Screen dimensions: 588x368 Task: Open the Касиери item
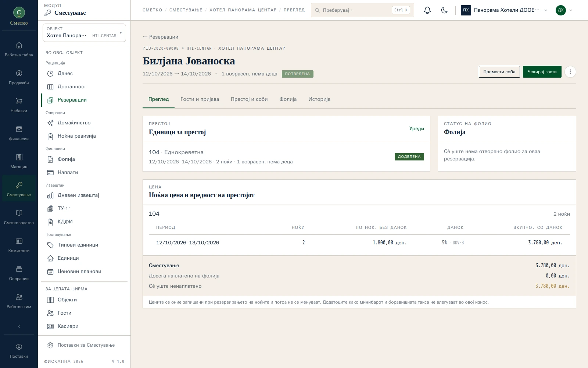[85, 326]
